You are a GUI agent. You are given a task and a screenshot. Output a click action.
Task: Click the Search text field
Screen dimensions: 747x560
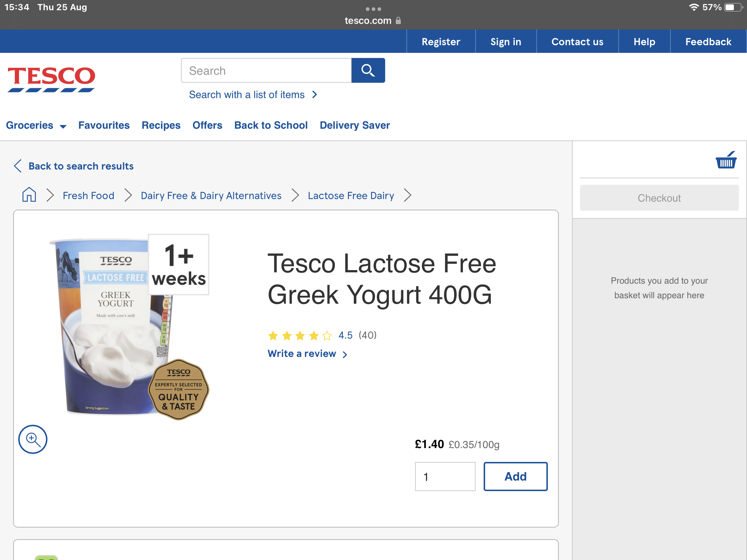(x=266, y=70)
